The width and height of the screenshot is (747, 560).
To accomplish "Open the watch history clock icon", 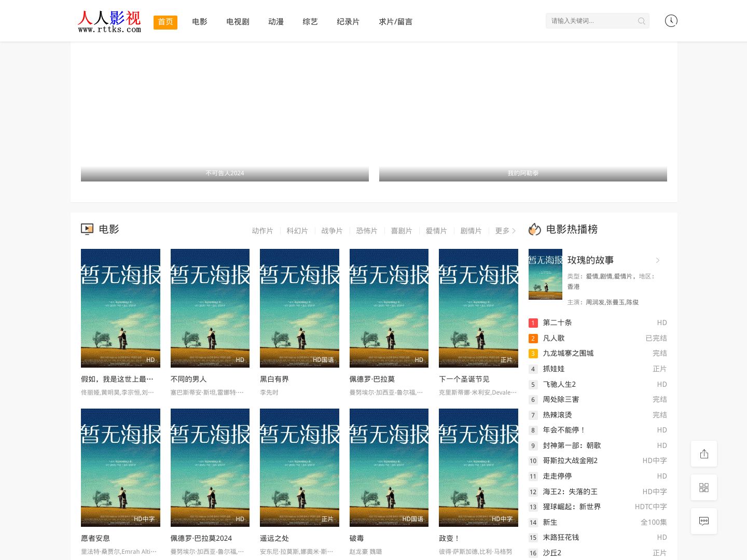I will [671, 21].
